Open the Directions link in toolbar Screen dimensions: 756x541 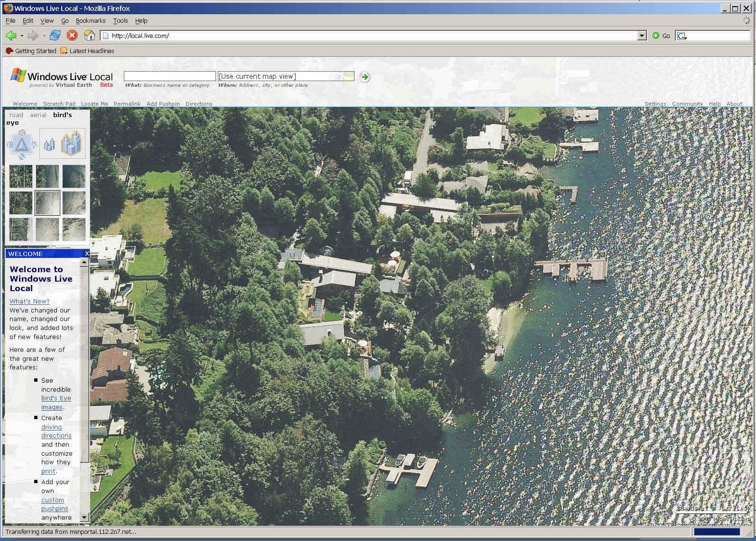pos(198,104)
